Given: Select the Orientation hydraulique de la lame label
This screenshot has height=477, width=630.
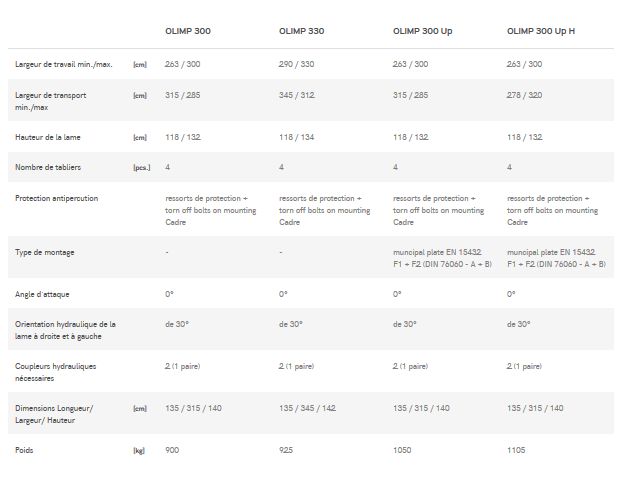Looking at the screenshot, I should (x=66, y=330).
